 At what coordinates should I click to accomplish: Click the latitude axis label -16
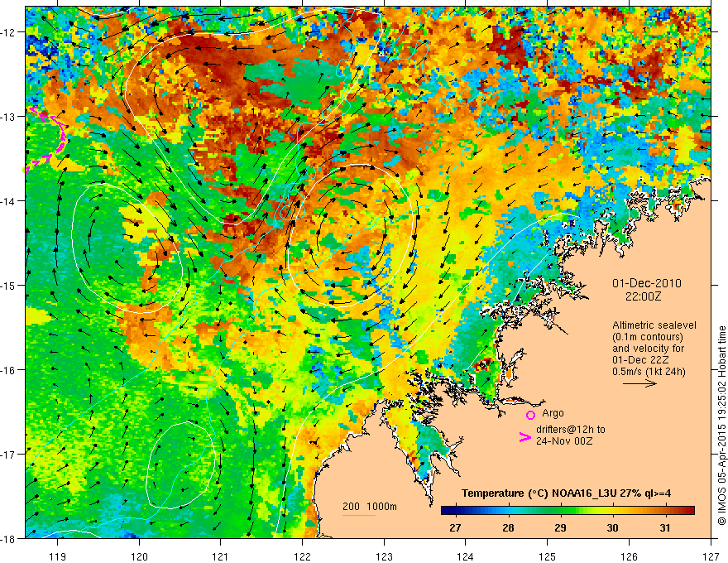pos(8,370)
